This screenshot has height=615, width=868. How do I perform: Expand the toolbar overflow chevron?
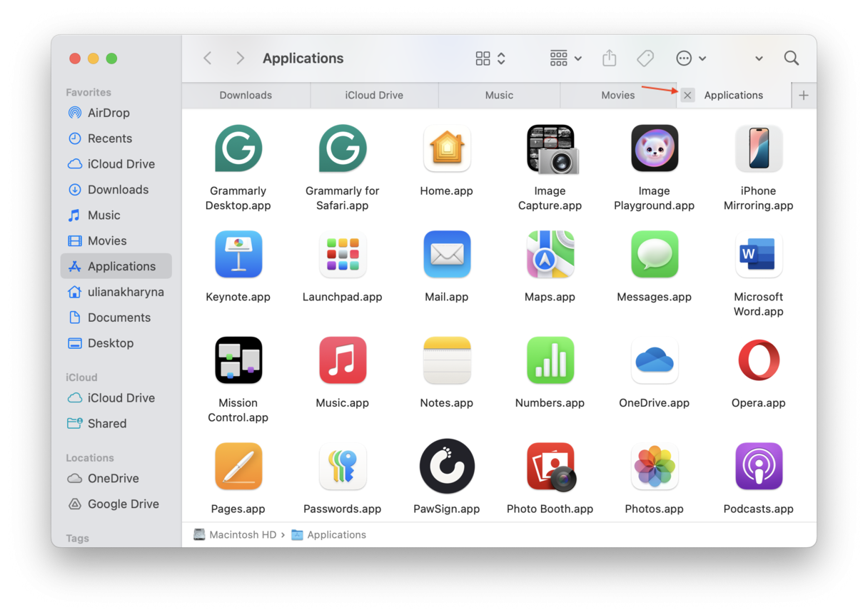[759, 59]
